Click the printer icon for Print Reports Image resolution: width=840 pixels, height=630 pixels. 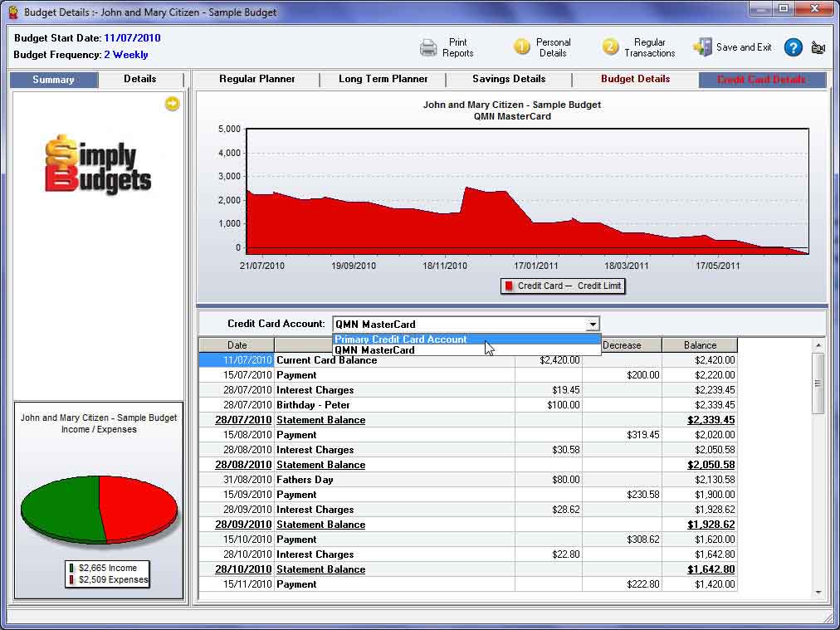pyautogui.click(x=428, y=47)
